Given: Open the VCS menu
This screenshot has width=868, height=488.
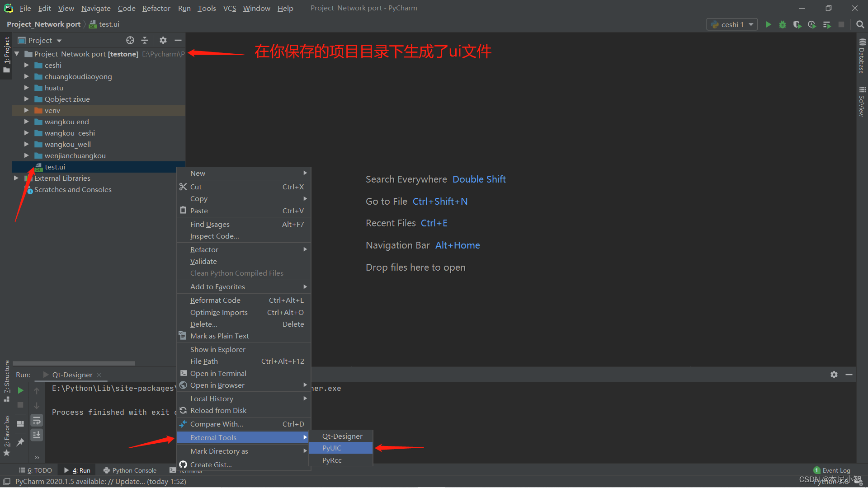Looking at the screenshot, I should pos(230,8).
